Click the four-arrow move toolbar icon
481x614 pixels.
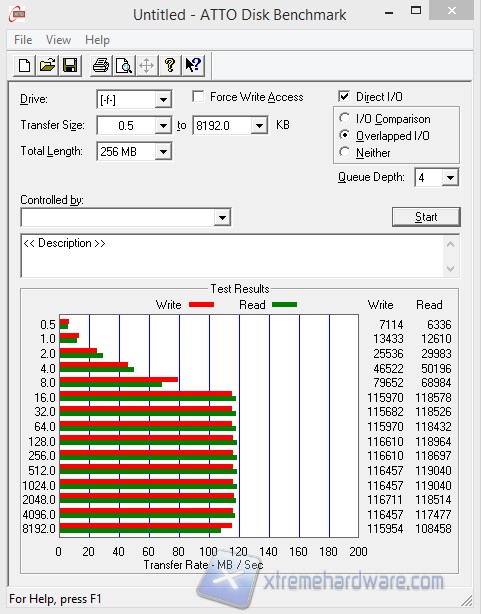point(146,65)
